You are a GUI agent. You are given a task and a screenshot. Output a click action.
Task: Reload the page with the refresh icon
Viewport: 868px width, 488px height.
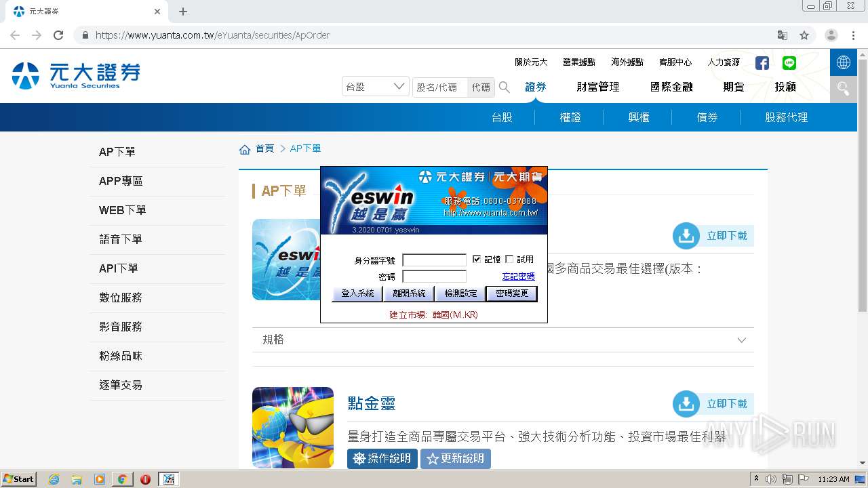coord(58,35)
